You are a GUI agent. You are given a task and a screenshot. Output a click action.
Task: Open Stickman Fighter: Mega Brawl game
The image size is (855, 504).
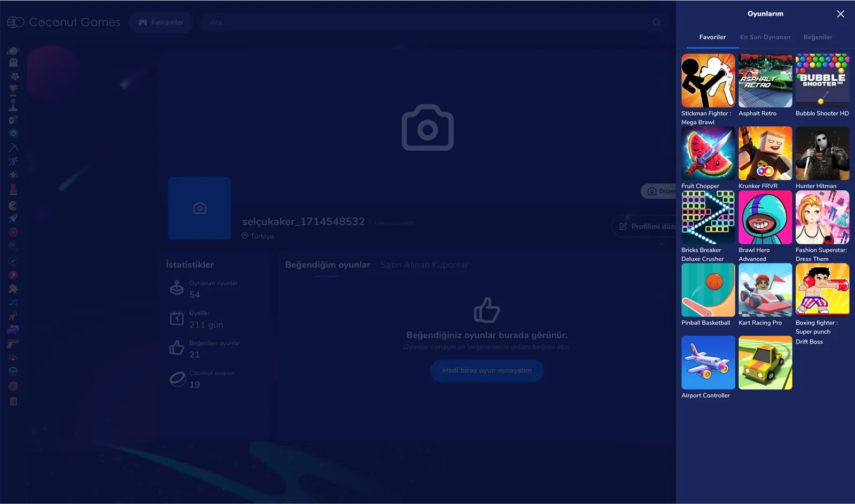click(708, 81)
